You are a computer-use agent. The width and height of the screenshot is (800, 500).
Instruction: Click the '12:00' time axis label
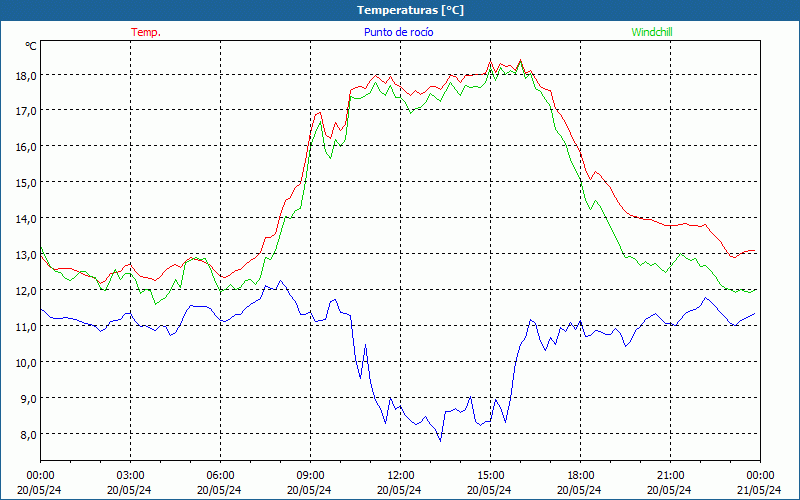(400, 476)
